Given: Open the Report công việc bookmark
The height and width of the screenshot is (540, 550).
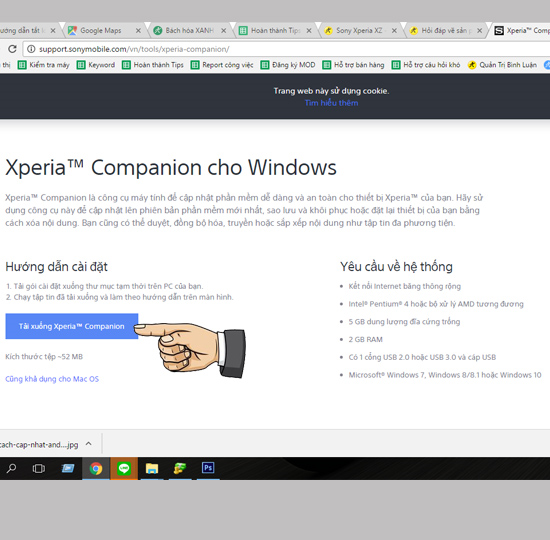Looking at the screenshot, I should tap(222, 65).
